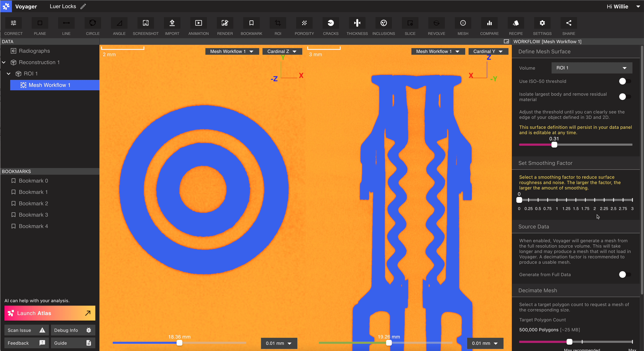This screenshot has height=351, width=644.
Task: Select the Slice tool
Action: pos(410,26)
